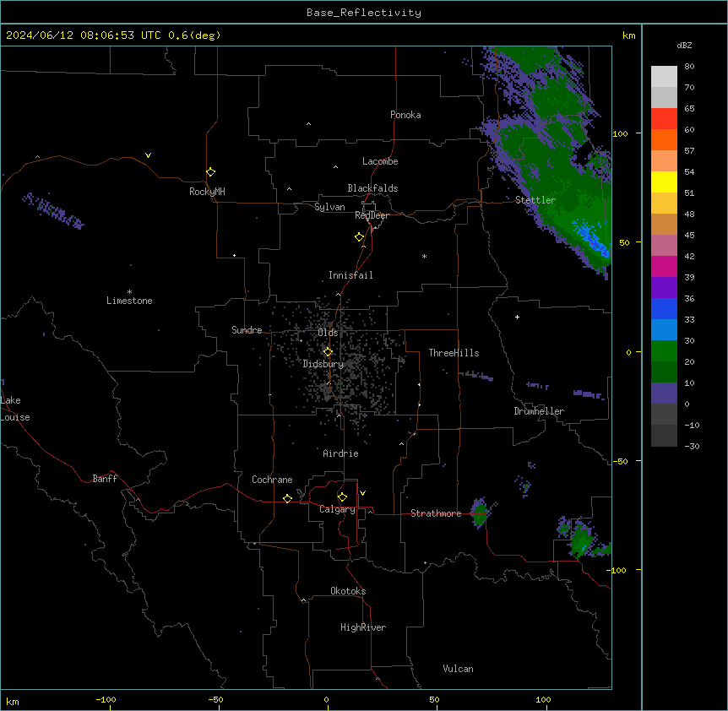The image size is (728, 711).
Task: Pick the blue 36-33 dBZ legend color
Action: pyautogui.click(x=664, y=308)
